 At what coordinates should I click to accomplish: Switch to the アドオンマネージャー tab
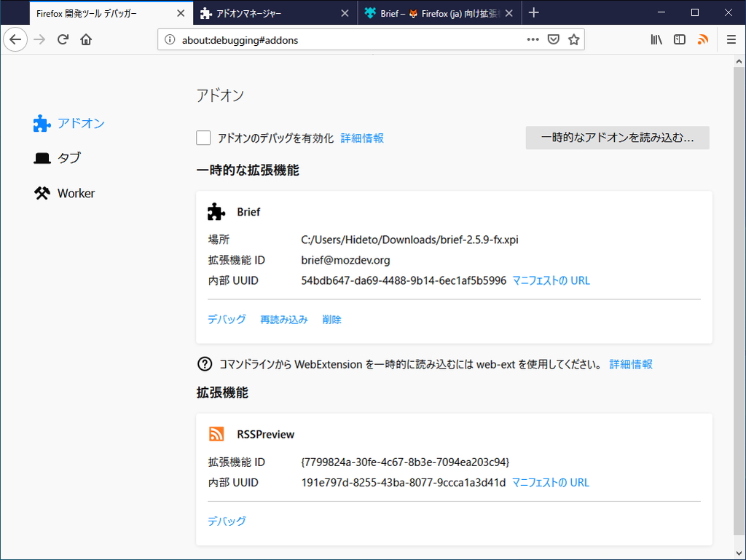270,12
